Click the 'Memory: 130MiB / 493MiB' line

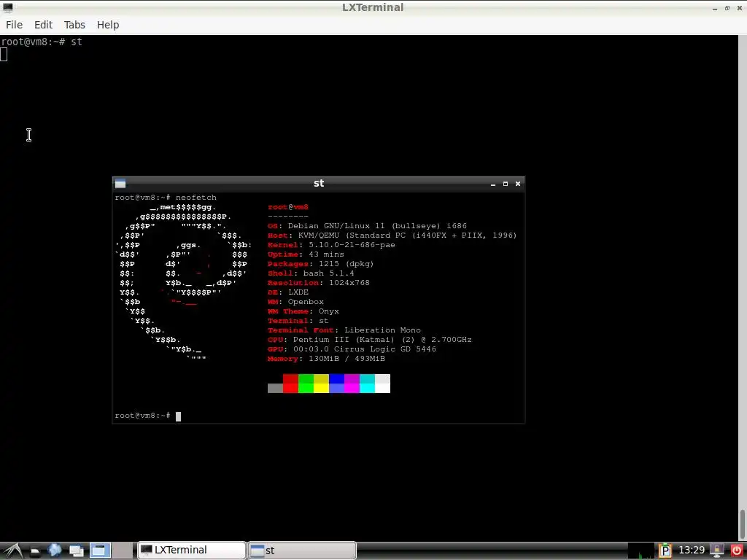326,359
